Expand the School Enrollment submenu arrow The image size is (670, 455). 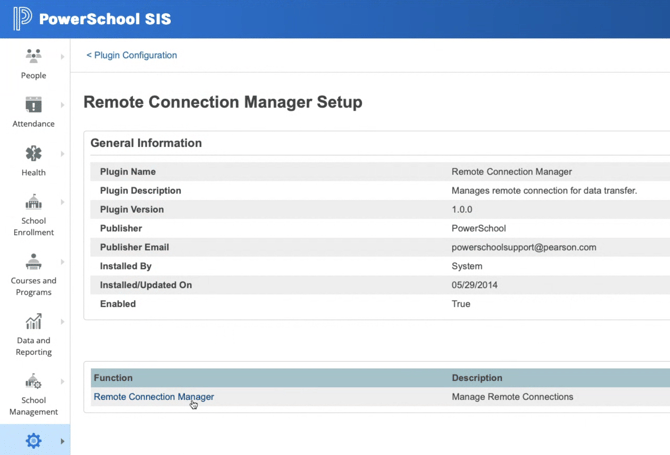[x=62, y=203]
